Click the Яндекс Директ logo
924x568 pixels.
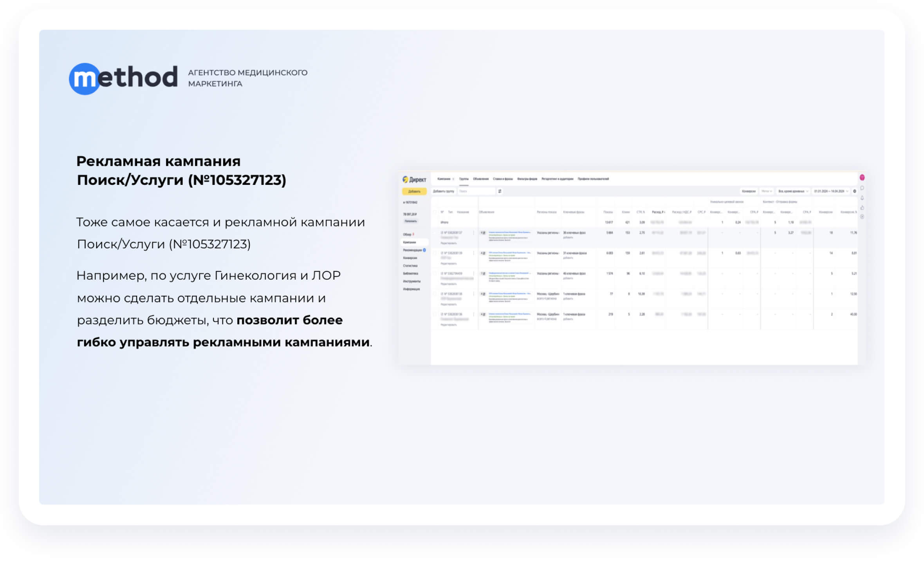tap(414, 179)
